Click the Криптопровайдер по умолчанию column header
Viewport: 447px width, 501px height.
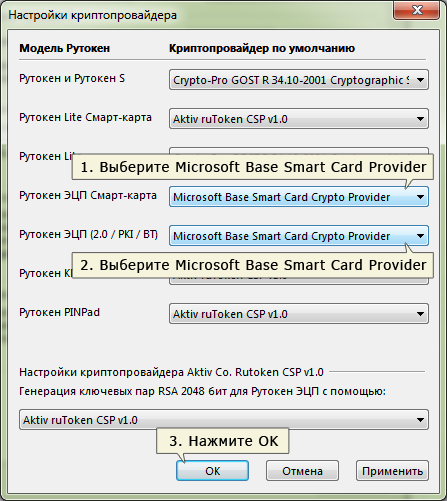(x=262, y=48)
